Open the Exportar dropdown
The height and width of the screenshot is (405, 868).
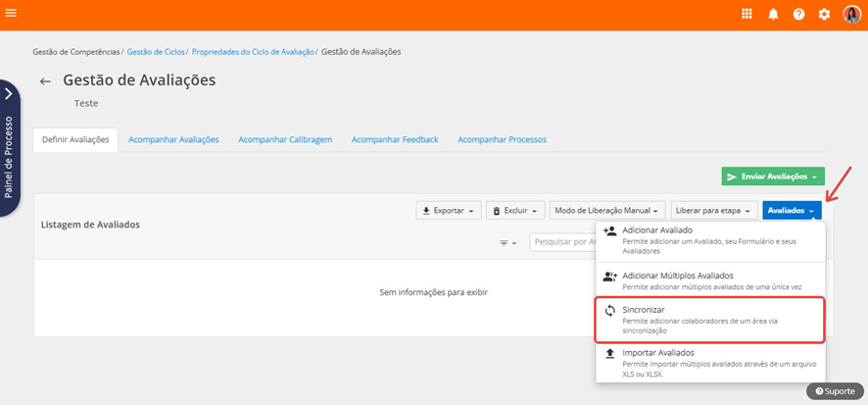448,210
